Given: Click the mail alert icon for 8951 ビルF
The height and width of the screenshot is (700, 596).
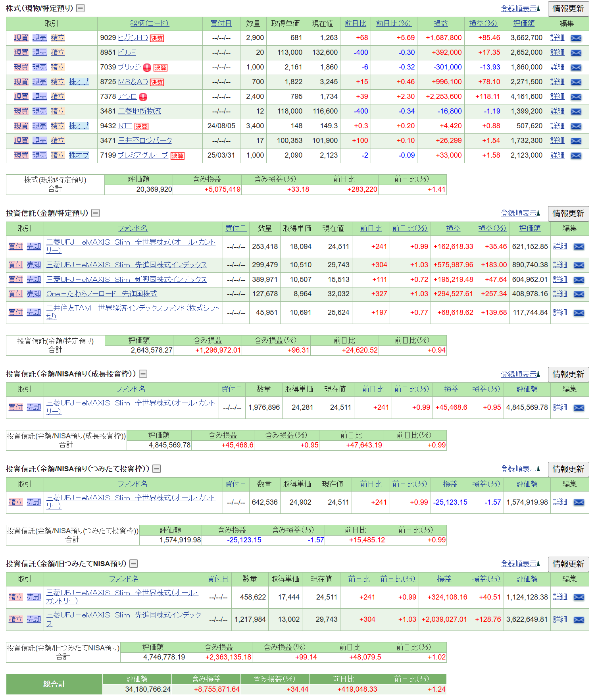Looking at the screenshot, I should pyautogui.click(x=576, y=53).
